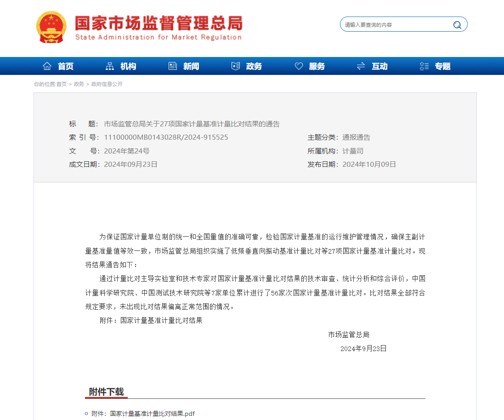This screenshot has width=504, height=420.
Task: Click the national emblem logo
Action: (51, 27)
